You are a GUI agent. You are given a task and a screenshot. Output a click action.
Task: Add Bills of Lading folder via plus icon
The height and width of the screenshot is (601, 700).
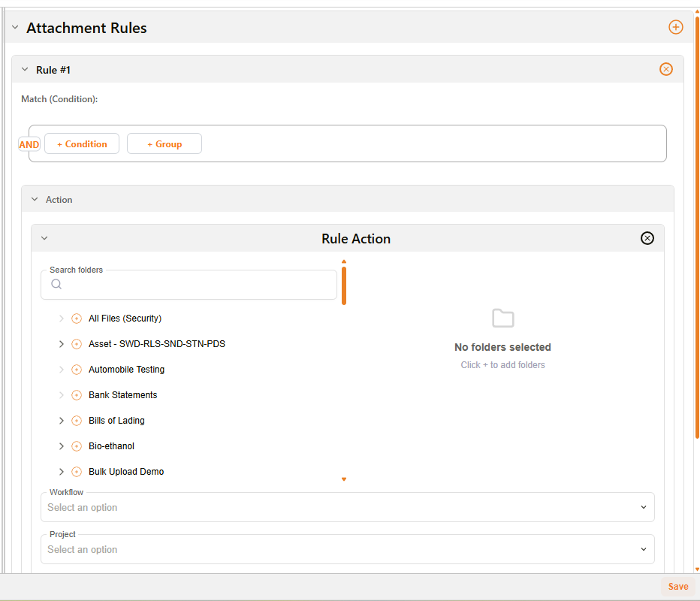click(x=77, y=421)
